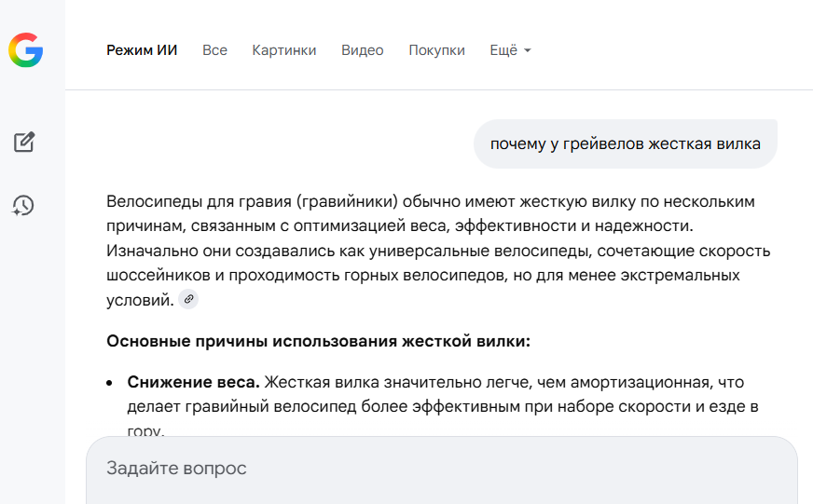Click the Google logo
The image size is (813, 504).
pos(26,49)
